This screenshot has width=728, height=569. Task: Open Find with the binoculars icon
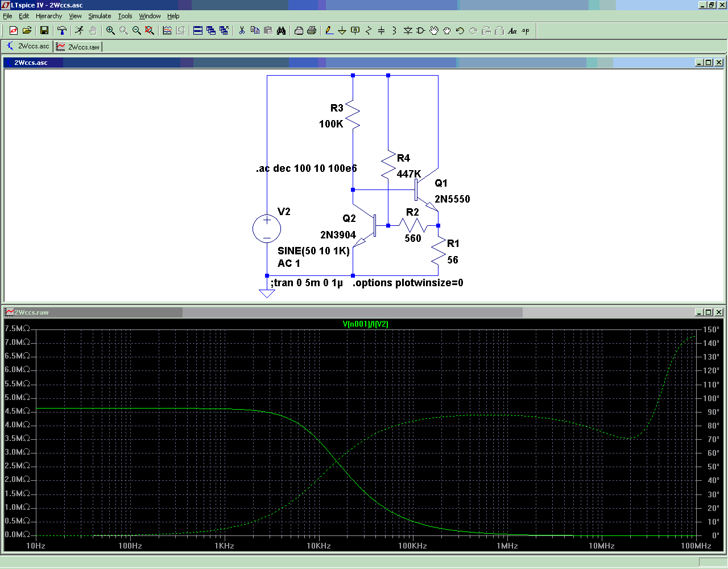tap(281, 31)
